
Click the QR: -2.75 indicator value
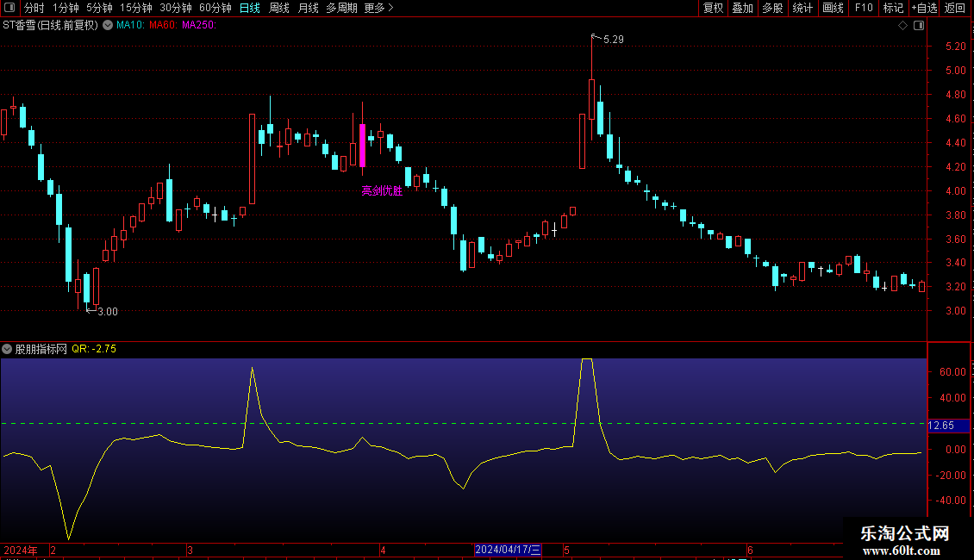(x=94, y=349)
